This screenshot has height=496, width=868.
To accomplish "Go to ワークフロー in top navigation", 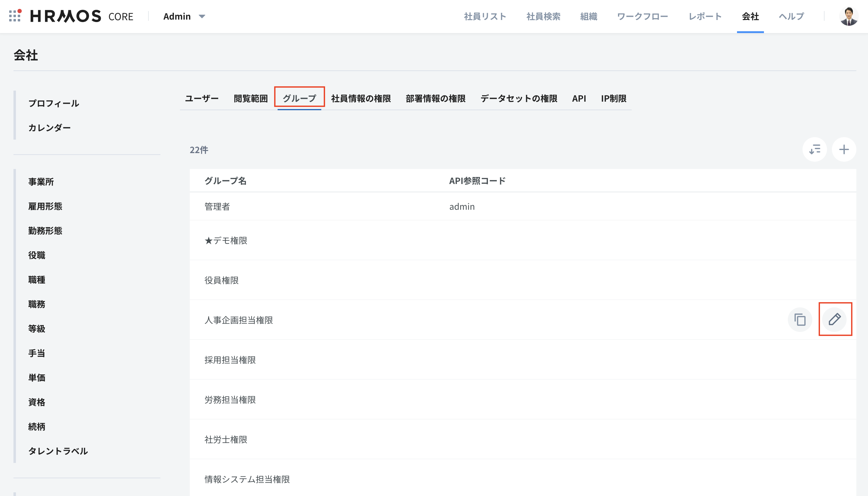I will 642,16.
